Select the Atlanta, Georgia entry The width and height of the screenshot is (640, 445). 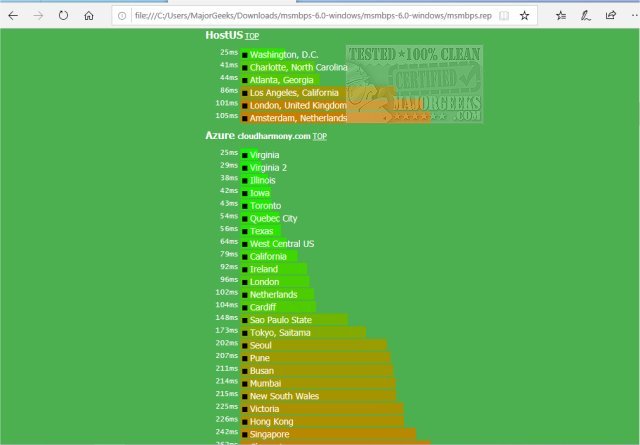[x=281, y=80]
